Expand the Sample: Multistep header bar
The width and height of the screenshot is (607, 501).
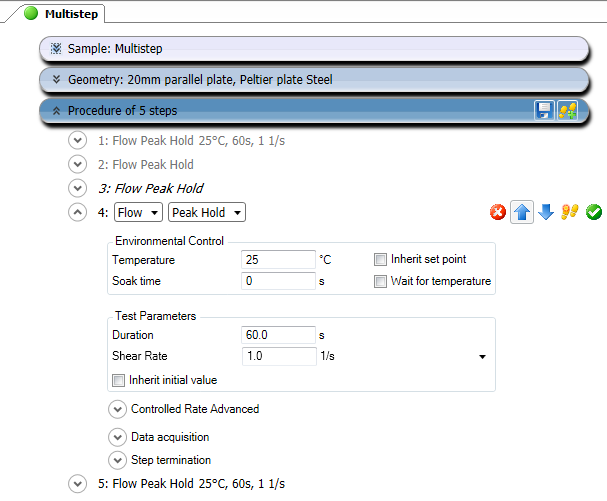click(314, 49)
